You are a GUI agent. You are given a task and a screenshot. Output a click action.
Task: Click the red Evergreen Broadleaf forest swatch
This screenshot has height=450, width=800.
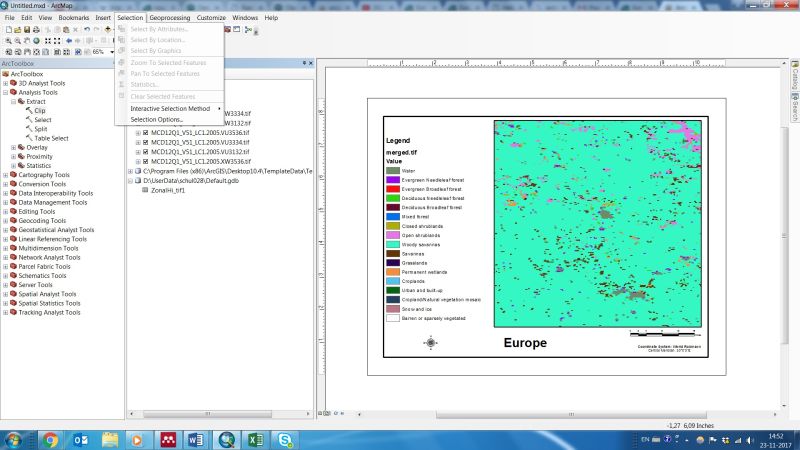(x=393, y=189)
